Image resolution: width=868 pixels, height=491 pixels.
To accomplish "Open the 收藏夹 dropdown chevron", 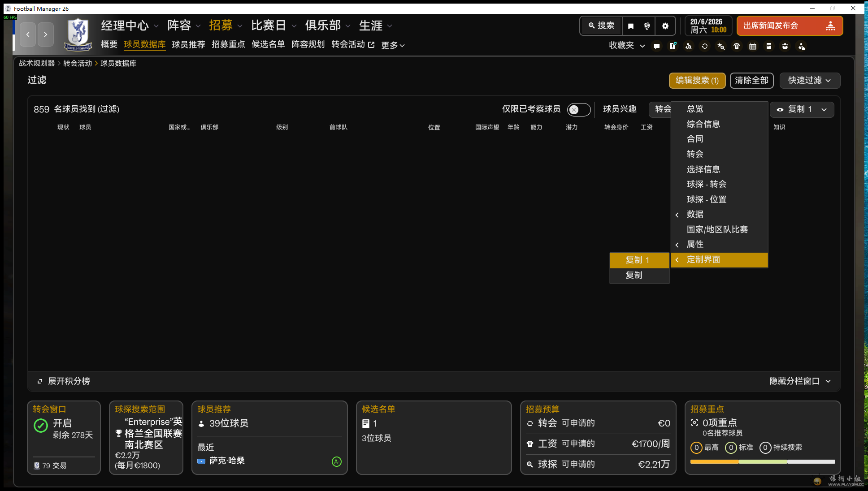I will 642,46.
